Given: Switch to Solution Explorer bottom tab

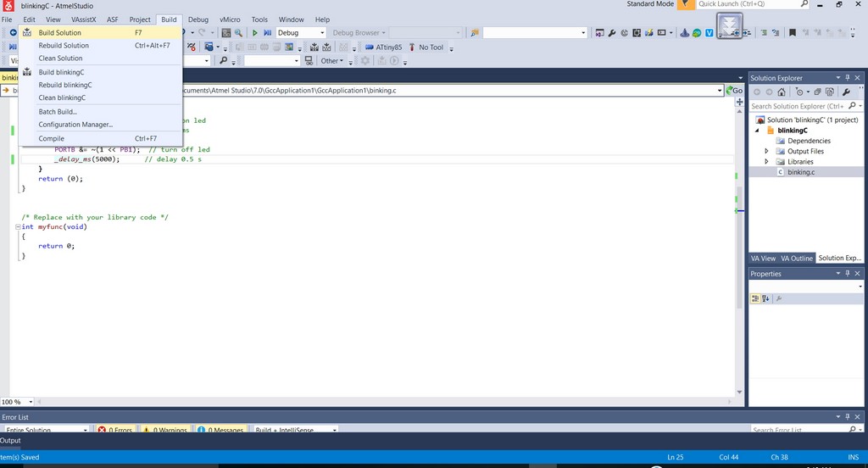Looking at the screenshot, I should point(839,258).
